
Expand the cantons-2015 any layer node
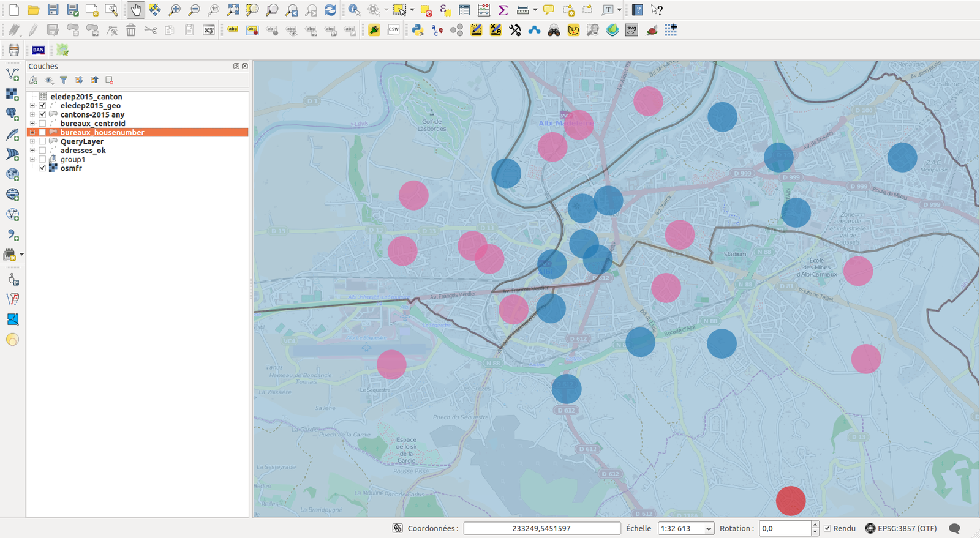tap(32, 114)
